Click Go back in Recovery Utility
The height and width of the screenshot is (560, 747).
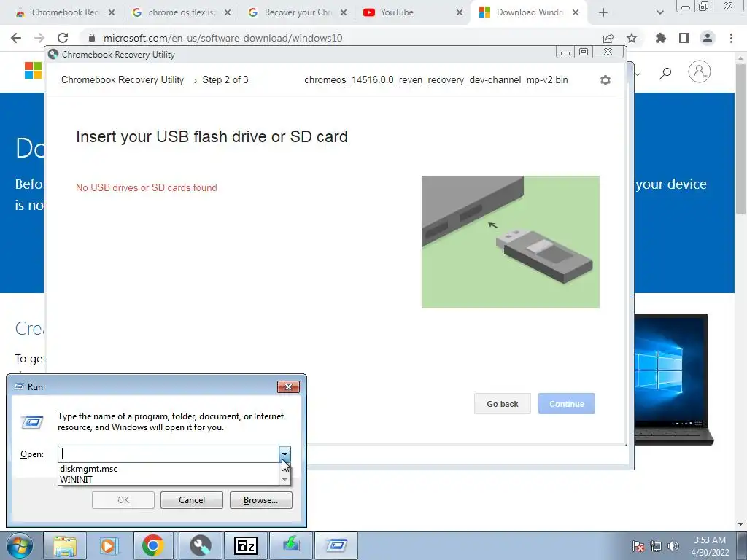(502, 404)
